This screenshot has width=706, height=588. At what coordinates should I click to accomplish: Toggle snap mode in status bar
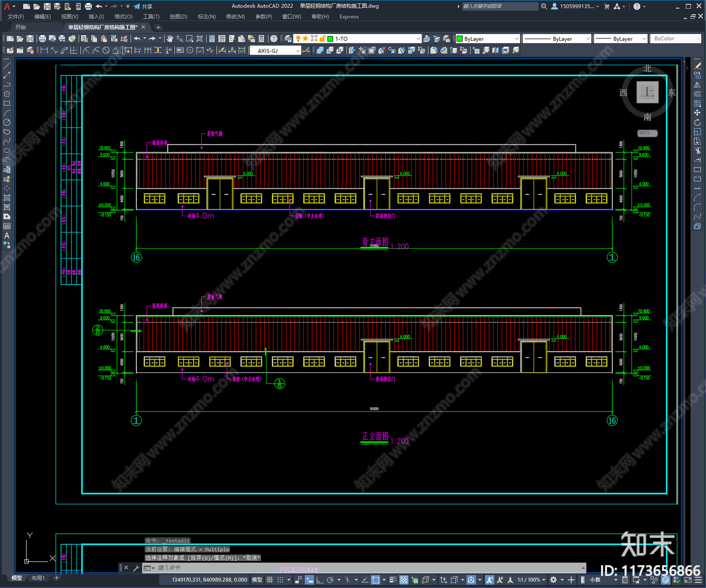point(280,580)
